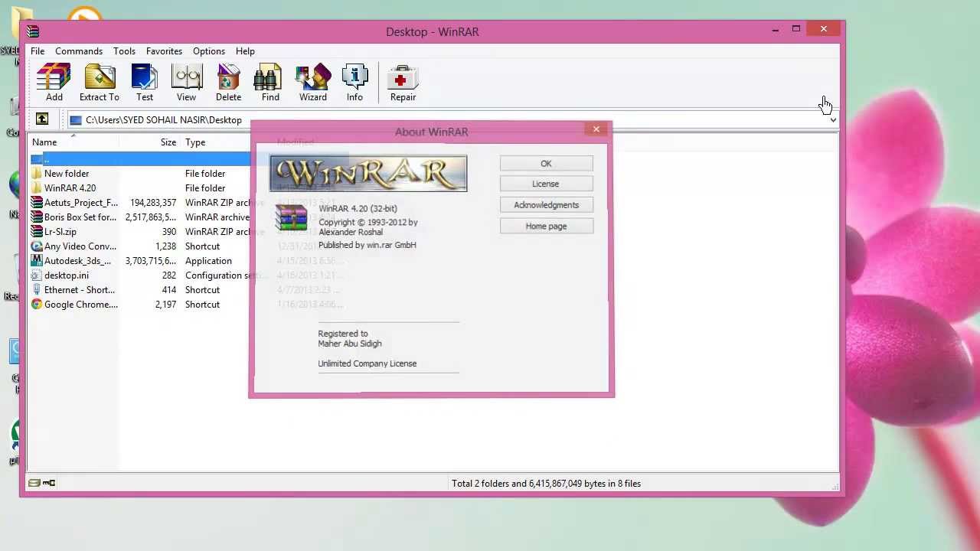Select size value 2,517,863,5...

coord(151,217)
